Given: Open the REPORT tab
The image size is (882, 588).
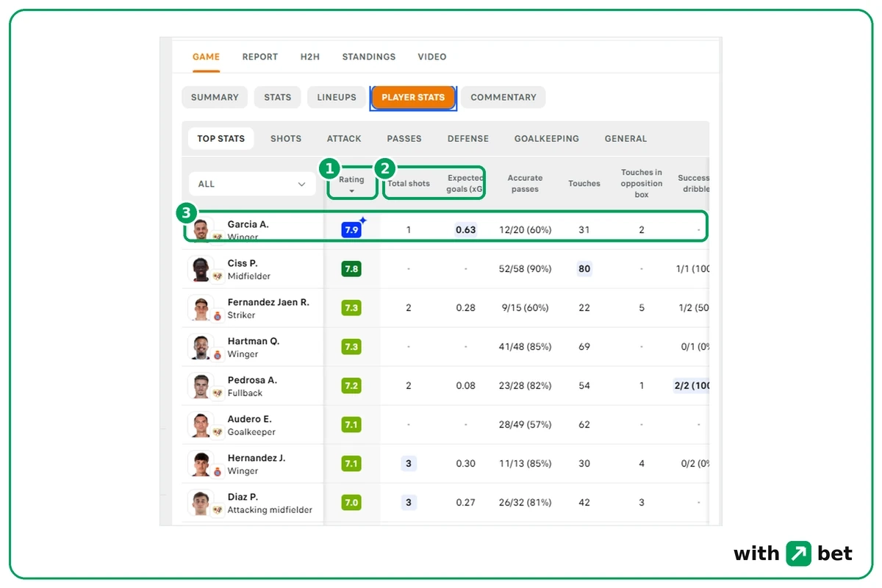Looking at the screenshot, I should (x=260, y=57).
